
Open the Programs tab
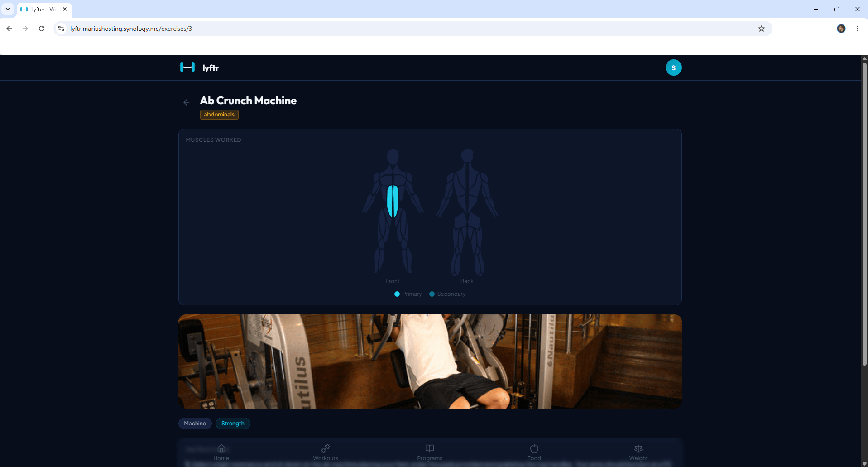coord(430,453)
